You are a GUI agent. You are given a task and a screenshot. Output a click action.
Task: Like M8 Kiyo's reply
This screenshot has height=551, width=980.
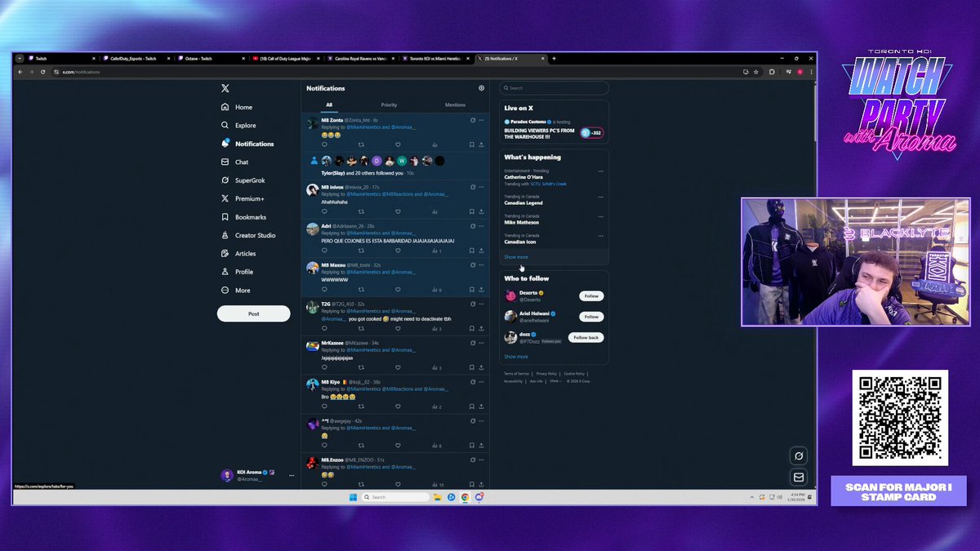(398, 407)
